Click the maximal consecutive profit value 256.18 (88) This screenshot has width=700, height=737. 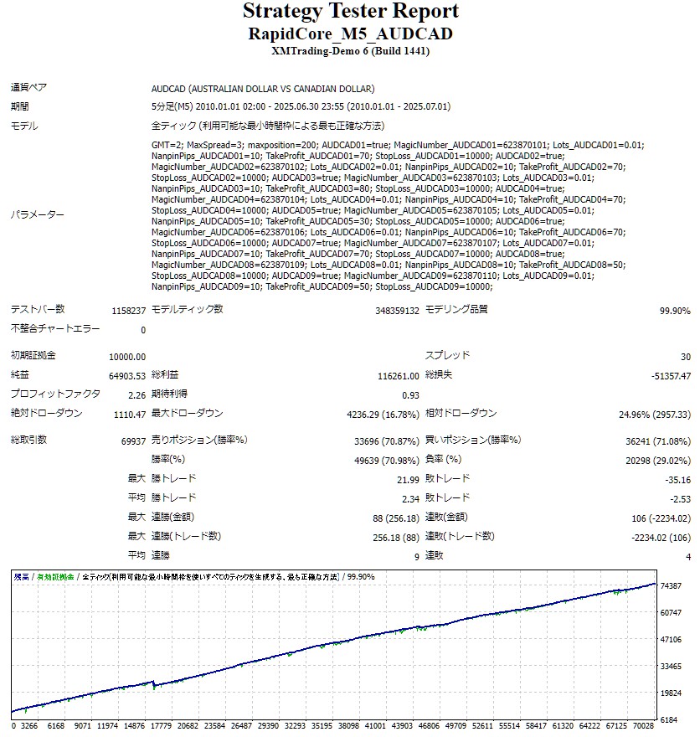tap(396, 538)
